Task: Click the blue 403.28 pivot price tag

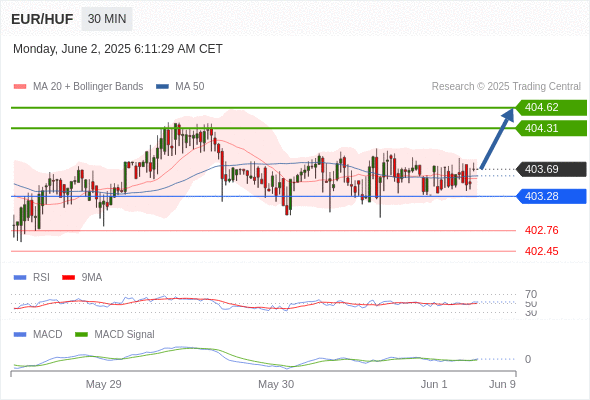Action: [551, 196]
